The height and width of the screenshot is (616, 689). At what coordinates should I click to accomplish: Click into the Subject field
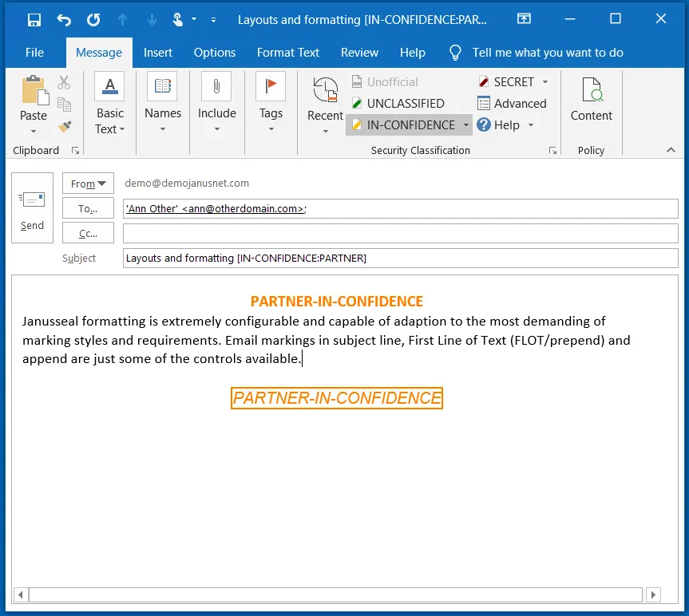click(399, 259)
